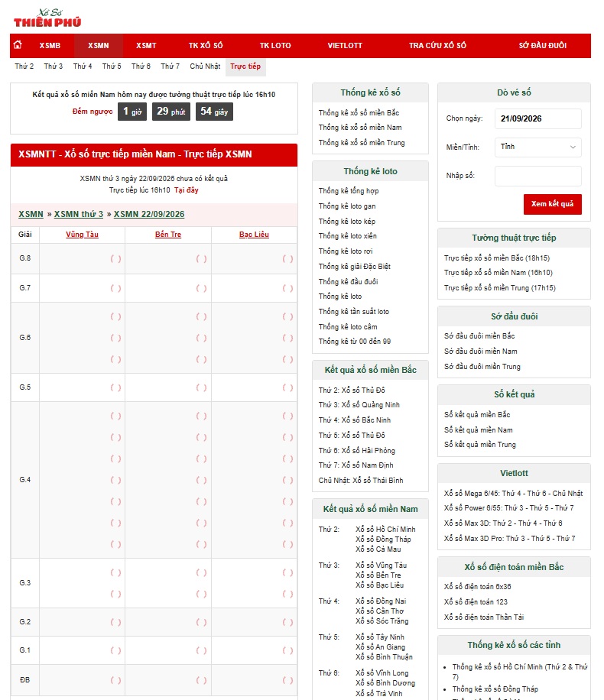Open Thống kê tần suất loto link
This screenshot has width=604, height=700.
[354, 312]
